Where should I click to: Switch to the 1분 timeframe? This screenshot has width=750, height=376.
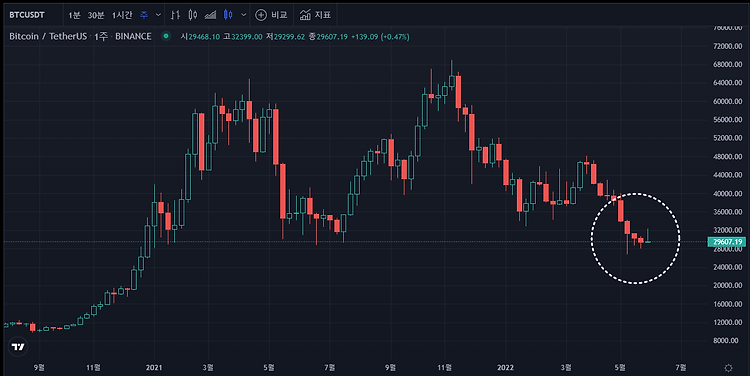pos(74,15)
